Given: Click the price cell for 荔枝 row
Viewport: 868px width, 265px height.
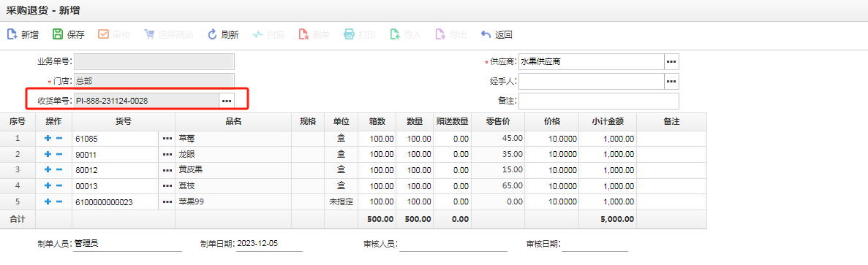Looking at the screenshot, I should click(x=552, y=187).
